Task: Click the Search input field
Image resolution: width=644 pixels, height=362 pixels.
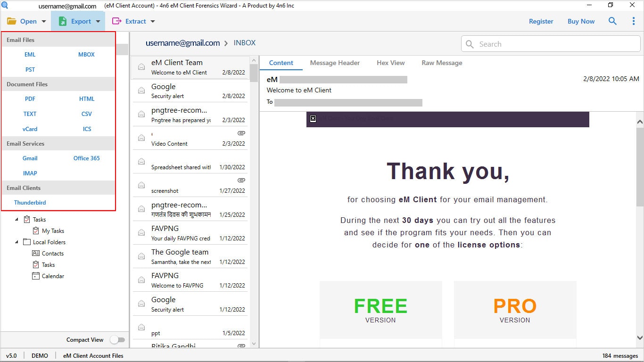Action: 551,44
